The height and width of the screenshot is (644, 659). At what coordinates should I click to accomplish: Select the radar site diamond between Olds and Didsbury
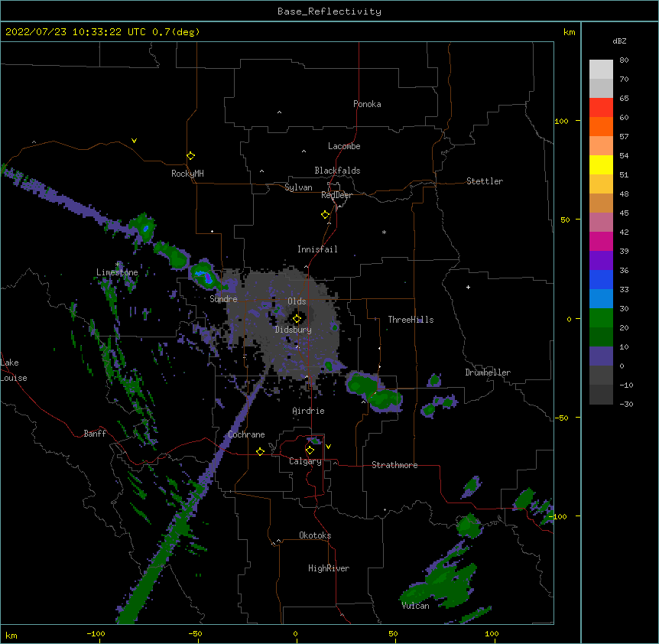(x=297, y=319)
